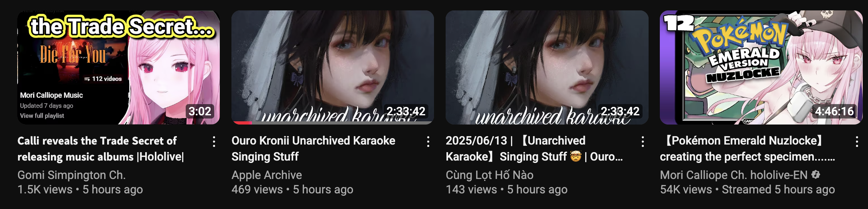Click the 112 videos playlist icon
The image size is (868, 209).
[87, 79]
